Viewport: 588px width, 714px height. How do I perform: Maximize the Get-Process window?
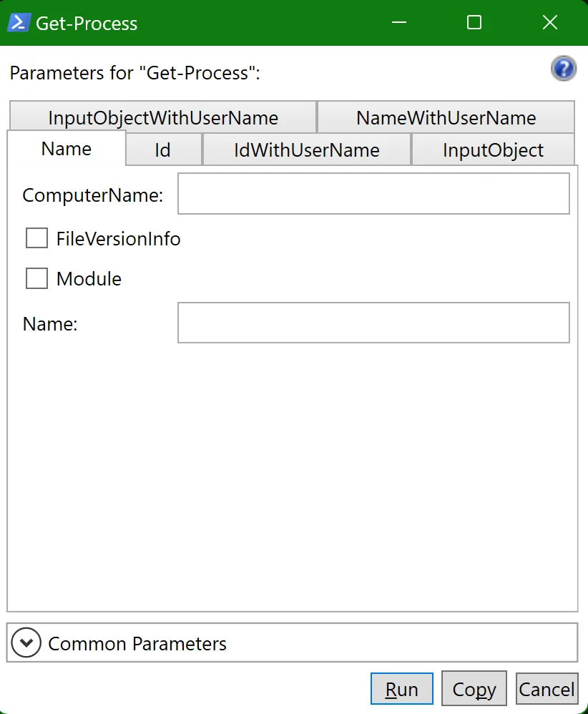(x=474, y=22)
